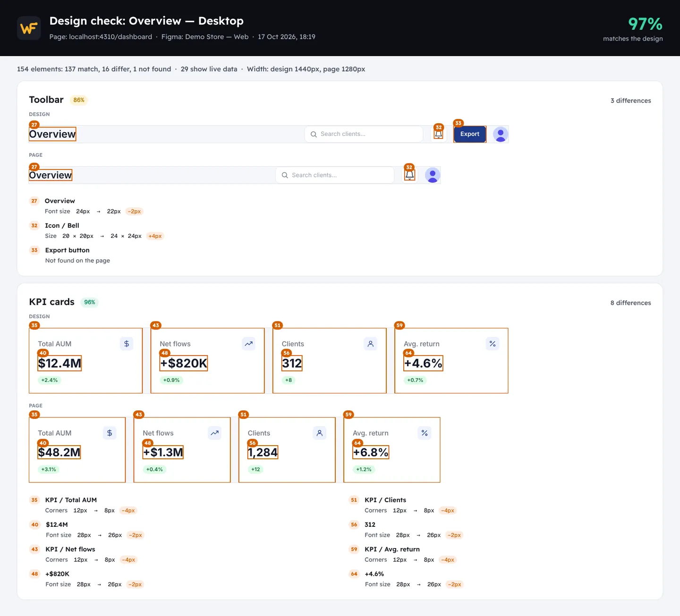The image size is (680, 616).
Task: Click the bell icon in the Design toolbar
Action: [439, 134]
